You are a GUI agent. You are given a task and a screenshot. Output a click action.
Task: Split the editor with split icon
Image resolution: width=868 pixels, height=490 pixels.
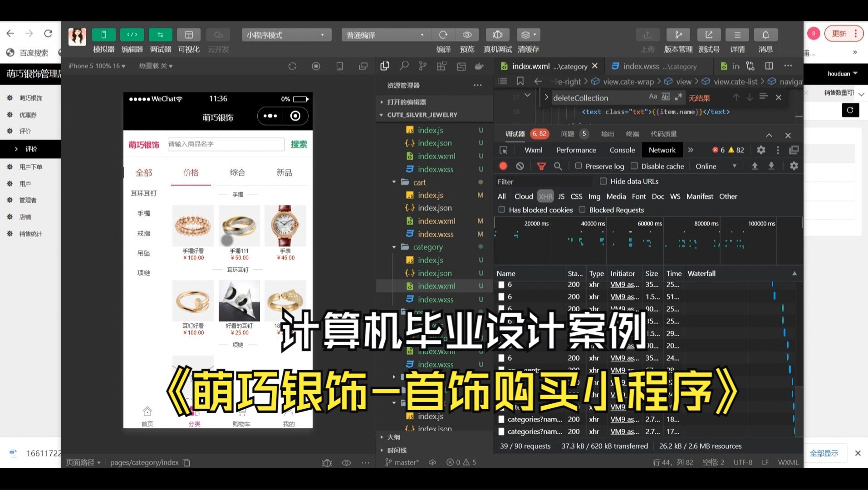(769, 66)
